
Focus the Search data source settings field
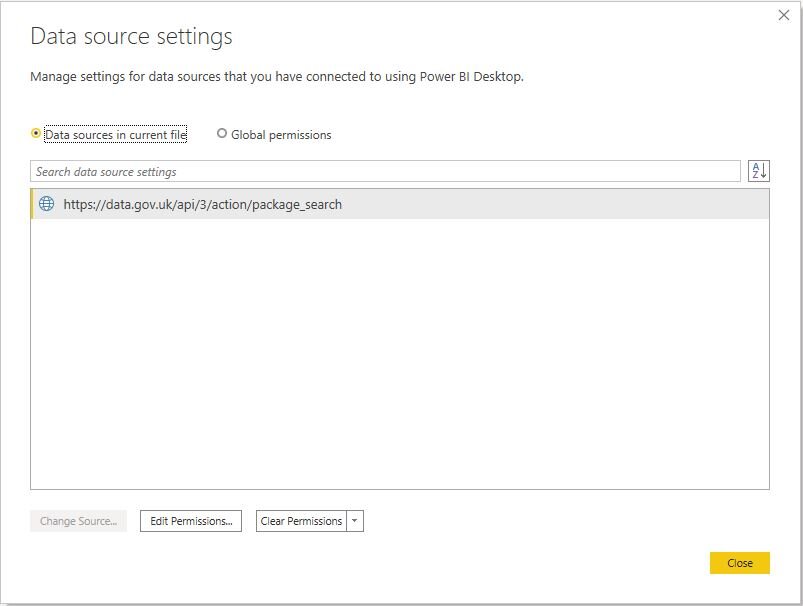385,171
